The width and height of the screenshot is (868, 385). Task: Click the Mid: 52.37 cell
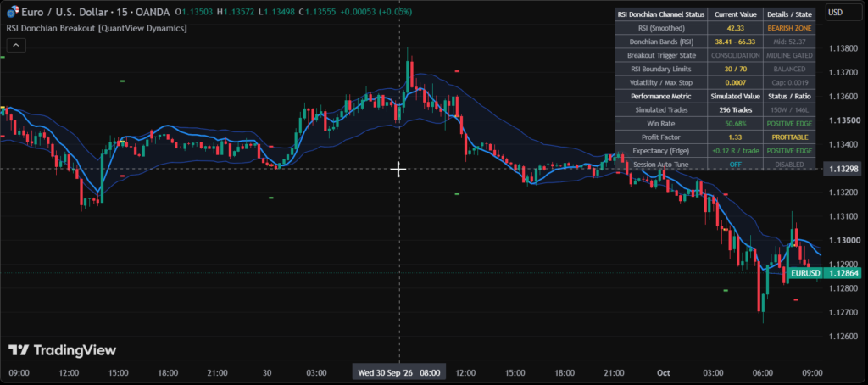[x=789, y=42]
